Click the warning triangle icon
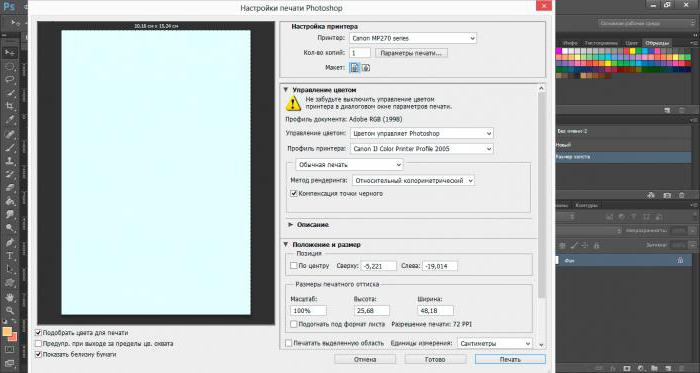 click(293, 104)
